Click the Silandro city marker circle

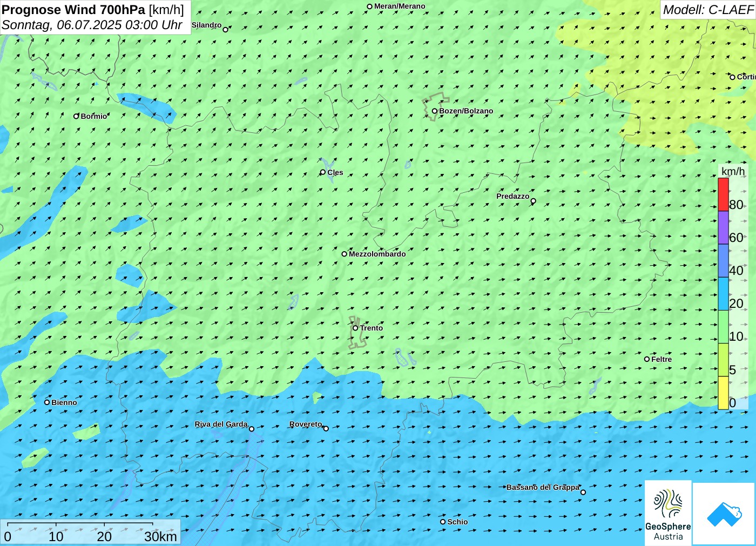pos(226,30)
